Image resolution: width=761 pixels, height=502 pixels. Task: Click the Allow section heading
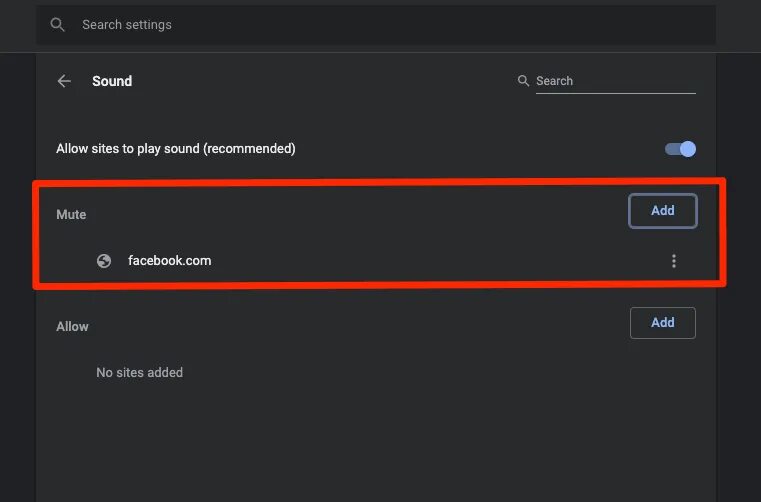click(72, 327)
